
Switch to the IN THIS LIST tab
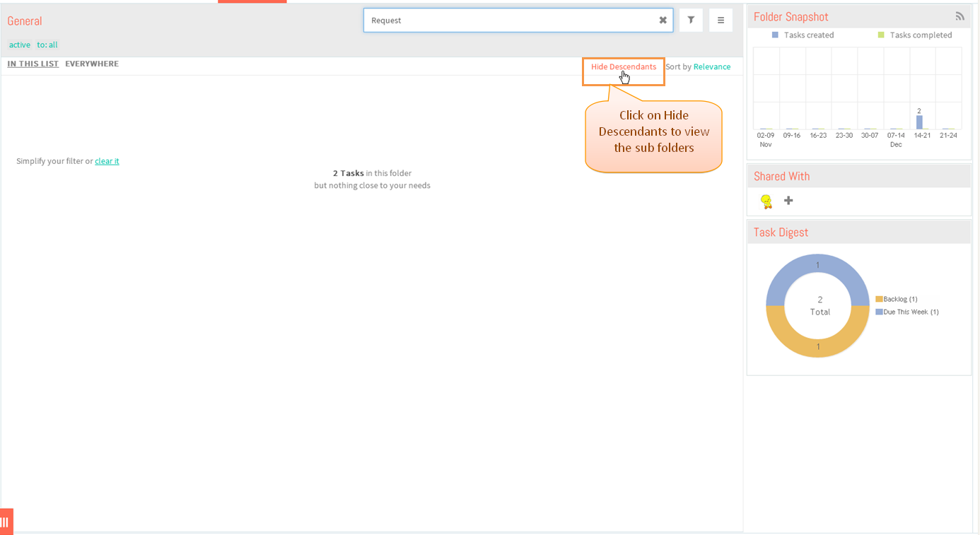pyautogui.click(x=33, y=64)
